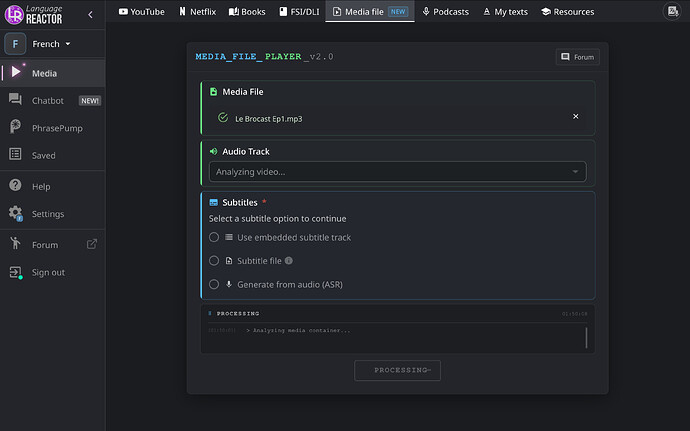Select Use embedded subtitle track option
This screenshot has width=690, height=431.
214,238
